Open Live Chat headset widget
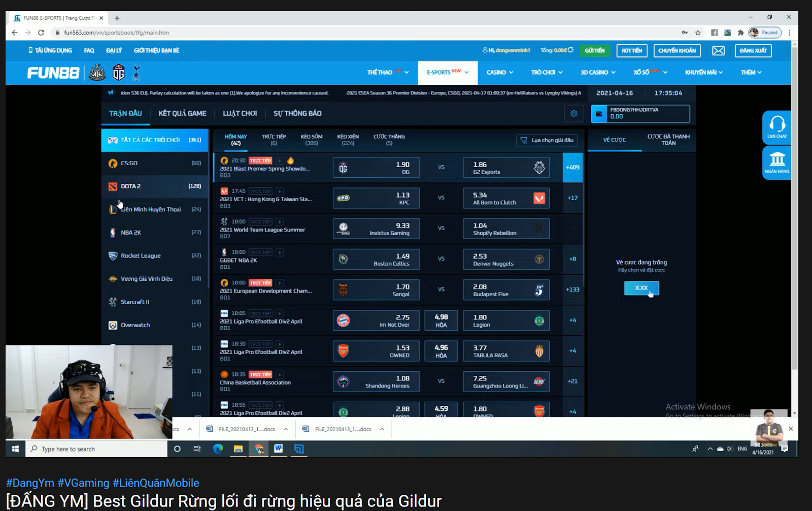This screenshot has height=511, width=812. pyautogui.click(x=777, y=127)
